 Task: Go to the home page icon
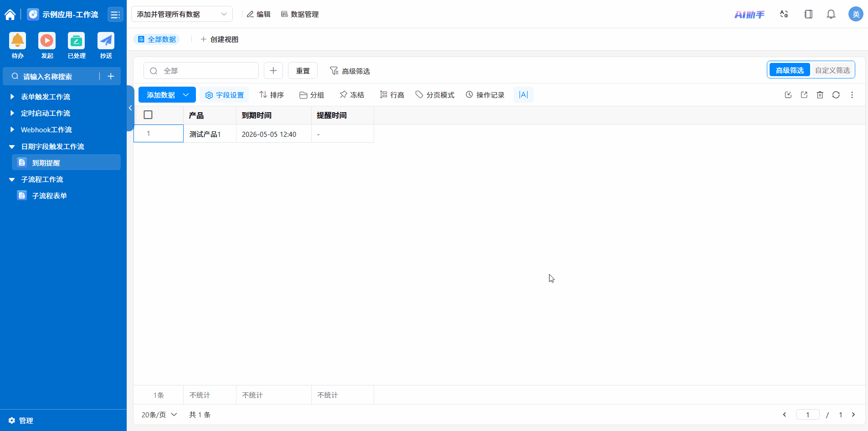coord(10,15)
